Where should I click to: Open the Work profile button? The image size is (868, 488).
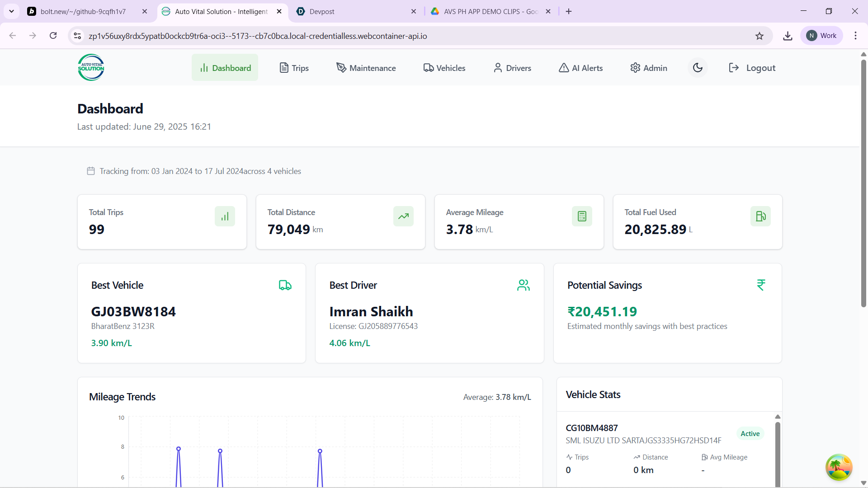pyautogui.click(x=821, y=36)
